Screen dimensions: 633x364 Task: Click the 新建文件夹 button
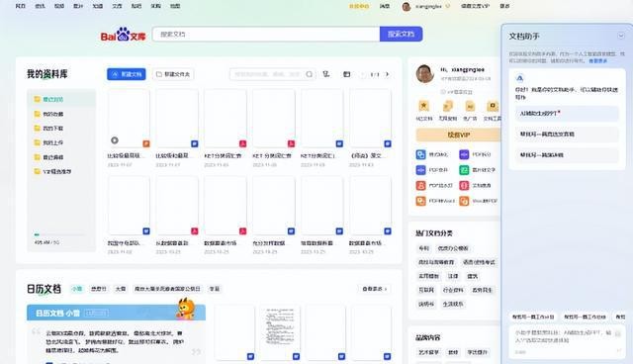pos(173,74)
